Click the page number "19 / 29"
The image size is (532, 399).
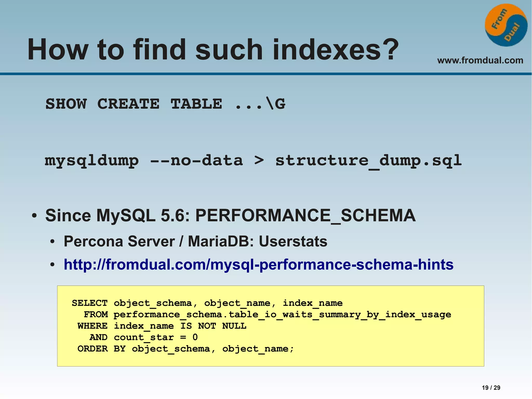pyautogui.click(x=491, y=388)
